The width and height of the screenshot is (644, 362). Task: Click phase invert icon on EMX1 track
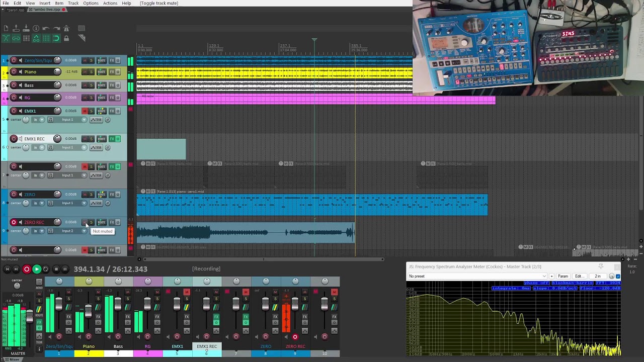[107, 120]
